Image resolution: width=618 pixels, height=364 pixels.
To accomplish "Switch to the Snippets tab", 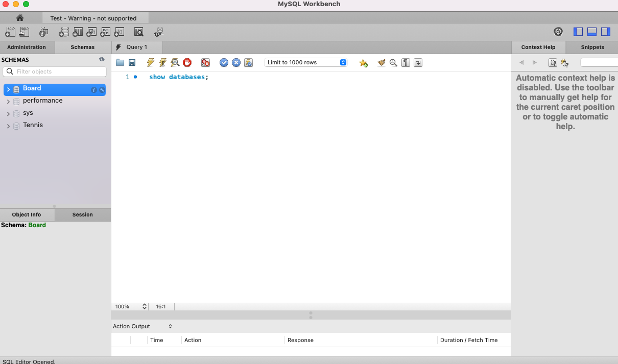I will (x=592, y=47).
